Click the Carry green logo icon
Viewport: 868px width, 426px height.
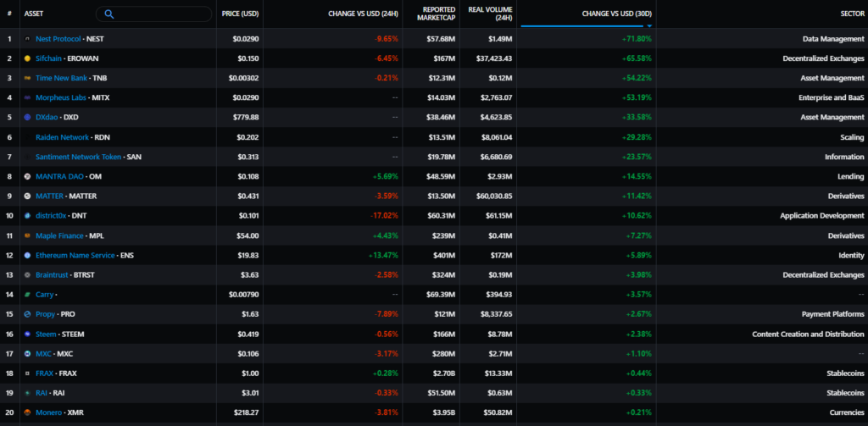click(27, 295)
